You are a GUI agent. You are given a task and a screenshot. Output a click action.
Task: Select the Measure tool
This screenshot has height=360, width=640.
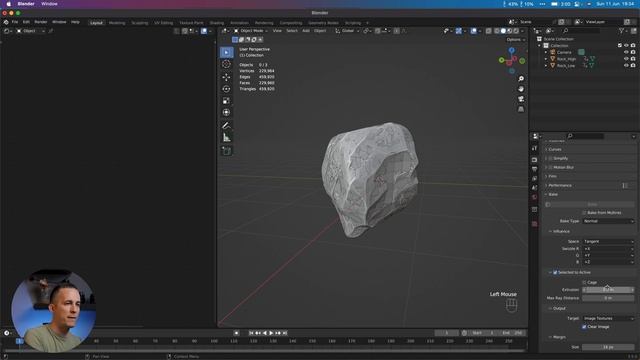227,138
